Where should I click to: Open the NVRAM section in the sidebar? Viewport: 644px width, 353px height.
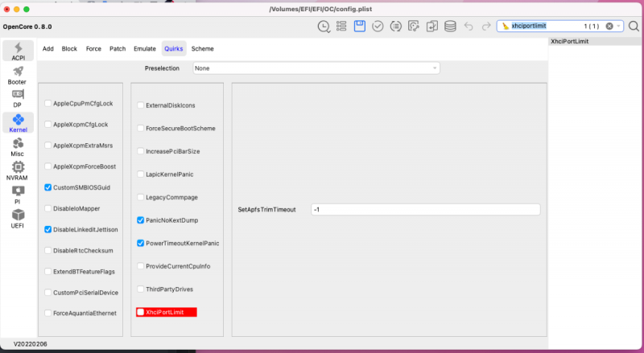click(x=17, y=170)
